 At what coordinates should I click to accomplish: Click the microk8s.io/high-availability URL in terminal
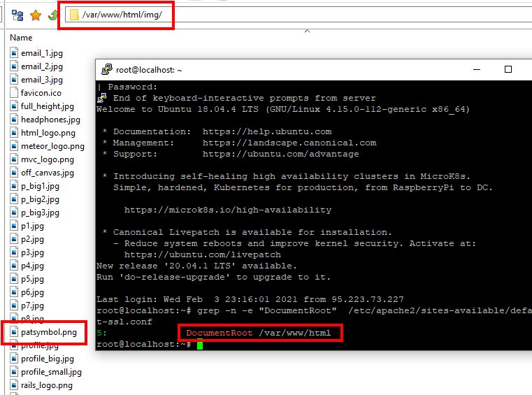pyautogui.click(x=228, y=210)
